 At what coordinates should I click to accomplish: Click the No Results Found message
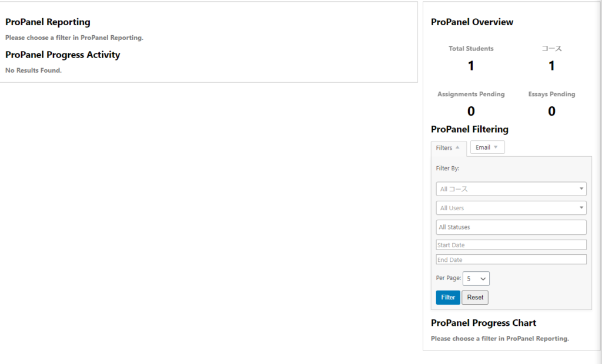point(34,70)
